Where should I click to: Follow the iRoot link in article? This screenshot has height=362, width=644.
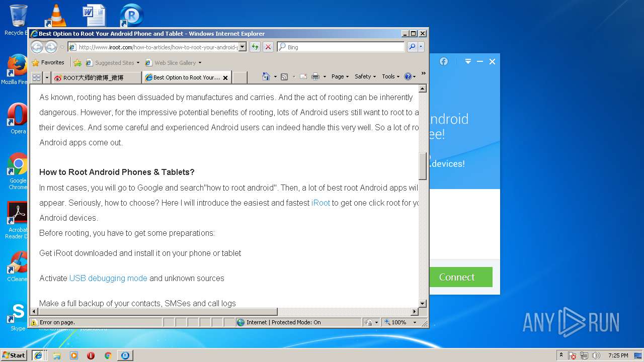point(321,203)
